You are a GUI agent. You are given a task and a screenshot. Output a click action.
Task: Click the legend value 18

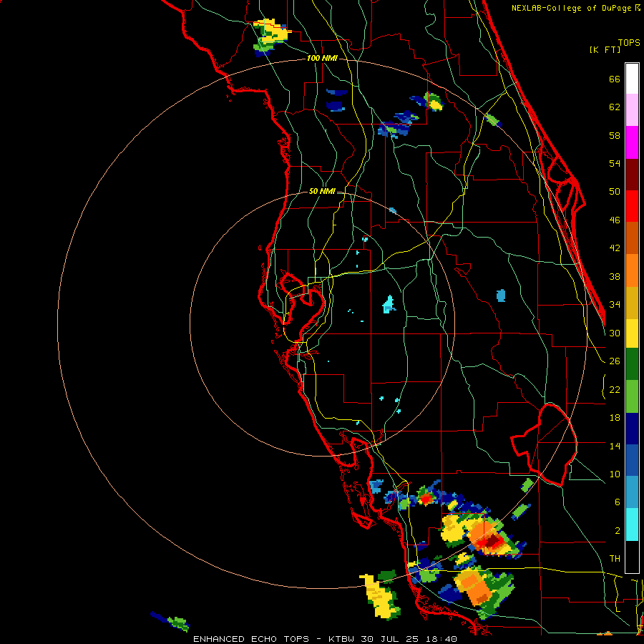click(615, 418)
